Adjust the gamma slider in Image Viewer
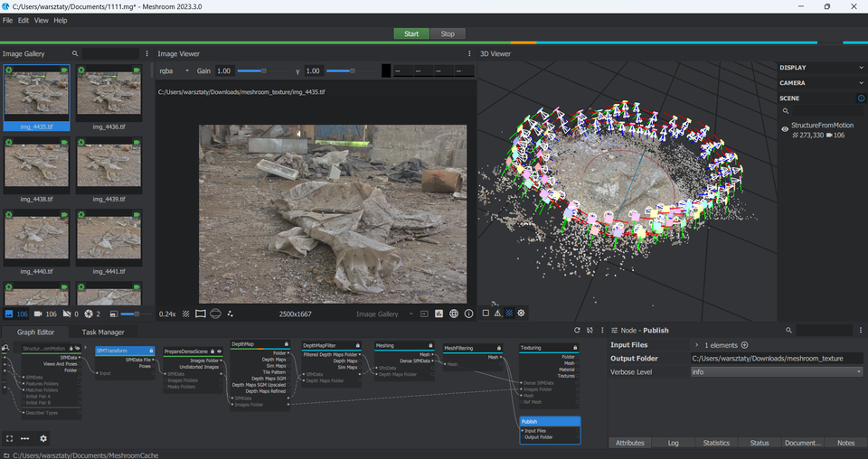Viewport: 868px width, 459px height. point(352,70)
